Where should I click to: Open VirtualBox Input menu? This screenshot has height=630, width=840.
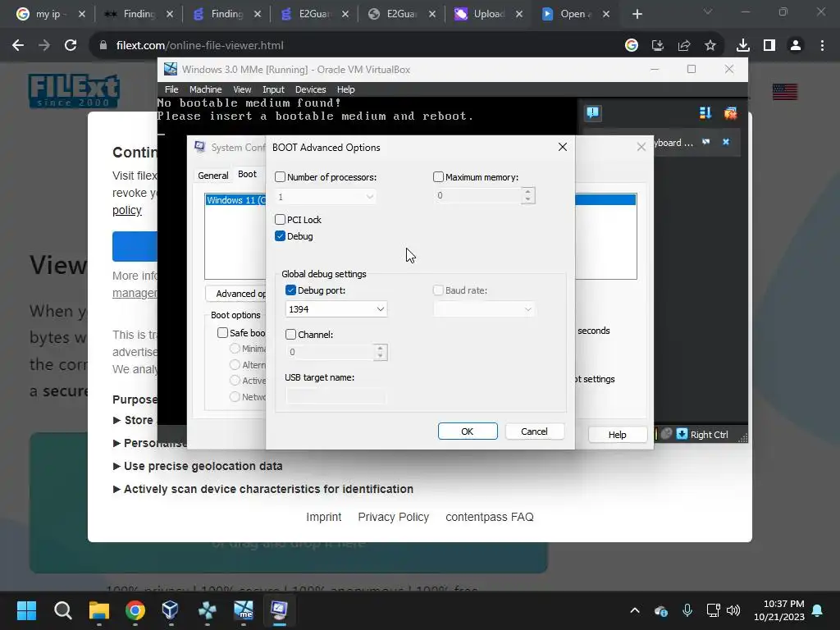point(273,89)
